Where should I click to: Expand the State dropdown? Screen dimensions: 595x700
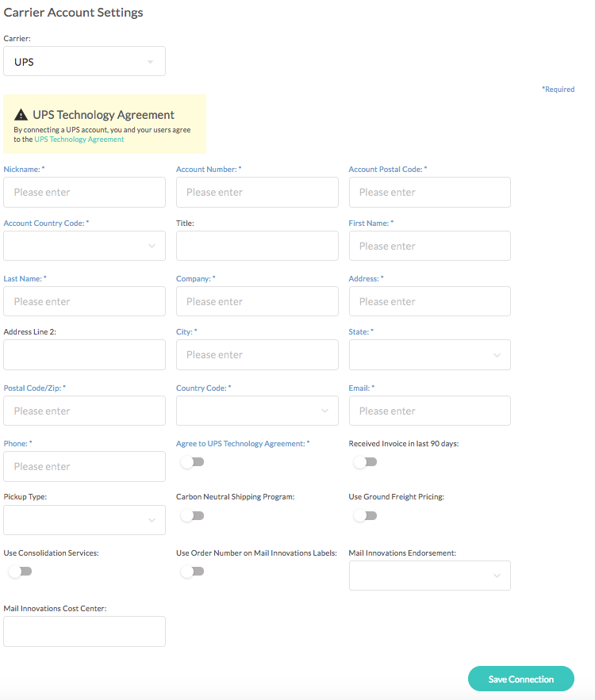430,354
